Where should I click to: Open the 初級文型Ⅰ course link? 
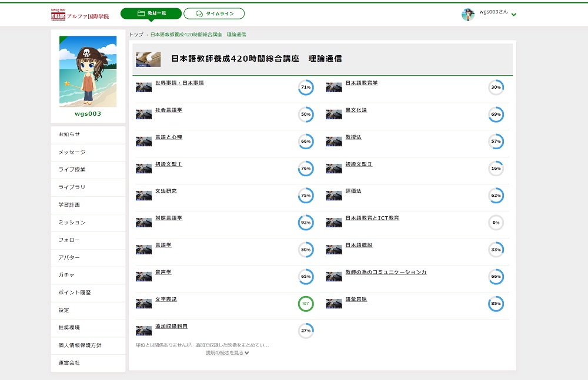coord(168,164)
